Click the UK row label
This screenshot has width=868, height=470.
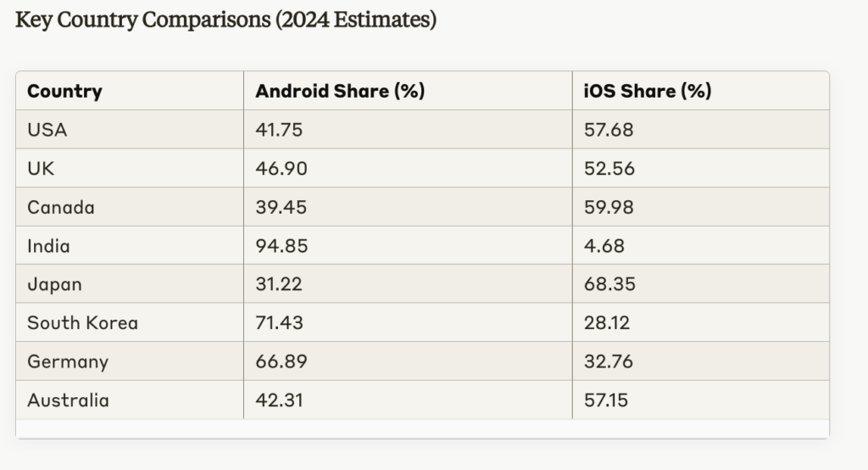(x=41, y=169)
